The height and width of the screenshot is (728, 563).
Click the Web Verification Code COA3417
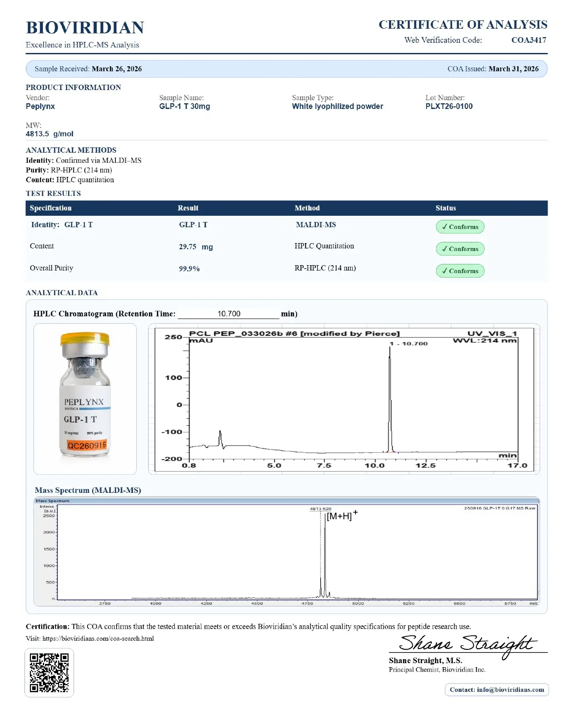[x=529, y=40]
